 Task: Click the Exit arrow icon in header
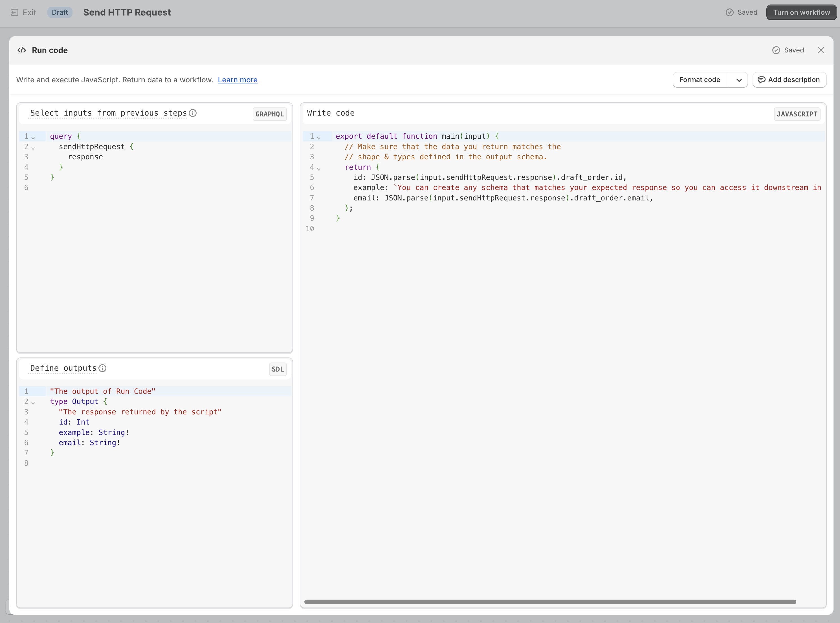coord(14,12)
